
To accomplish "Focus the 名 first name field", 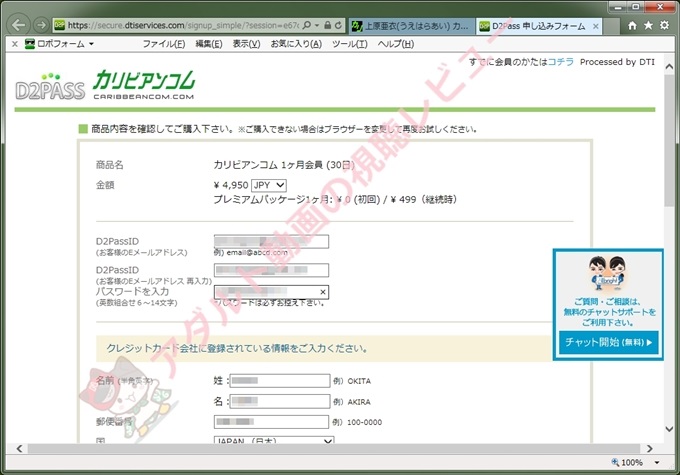I will 280,401.
